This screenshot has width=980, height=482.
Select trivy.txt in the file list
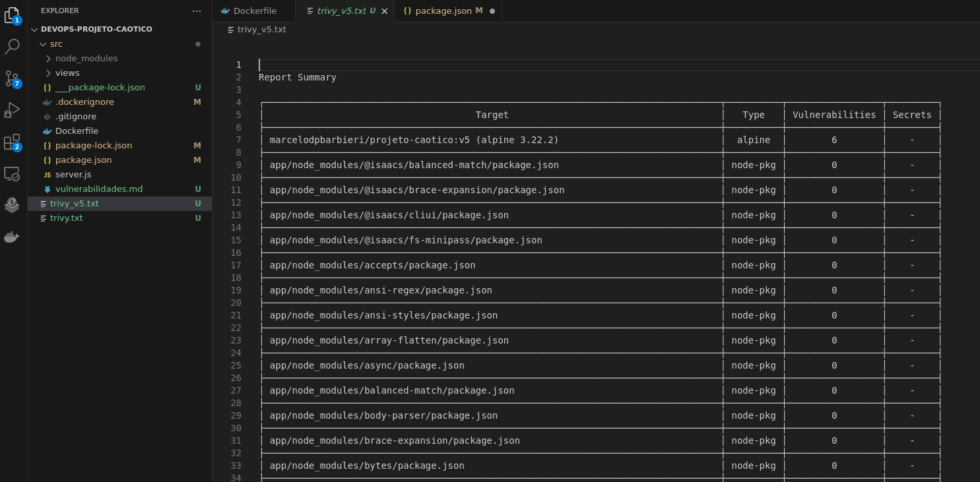[x=66, y=218]
